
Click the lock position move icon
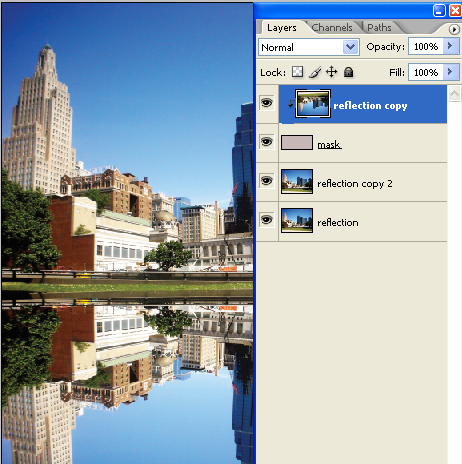pyautogui.click(x=331, y=72)
